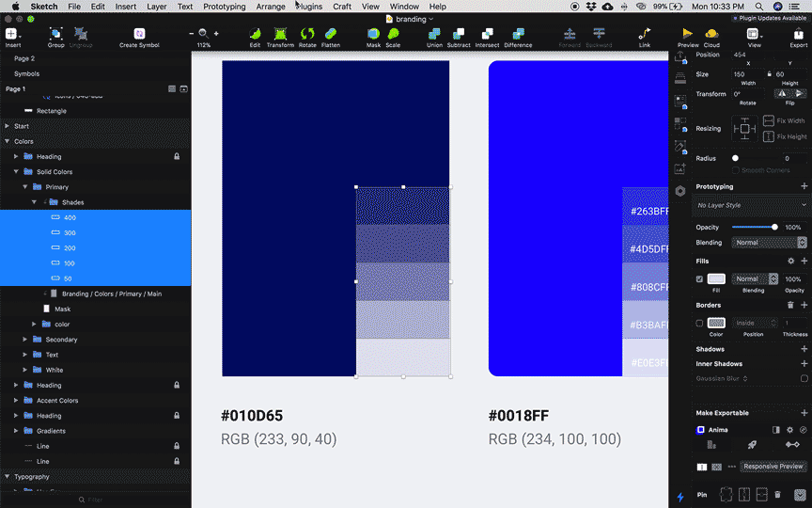The height and width of the screenshot is (508, 812).
Task: Open the Window menu
Action: (404, 7)
